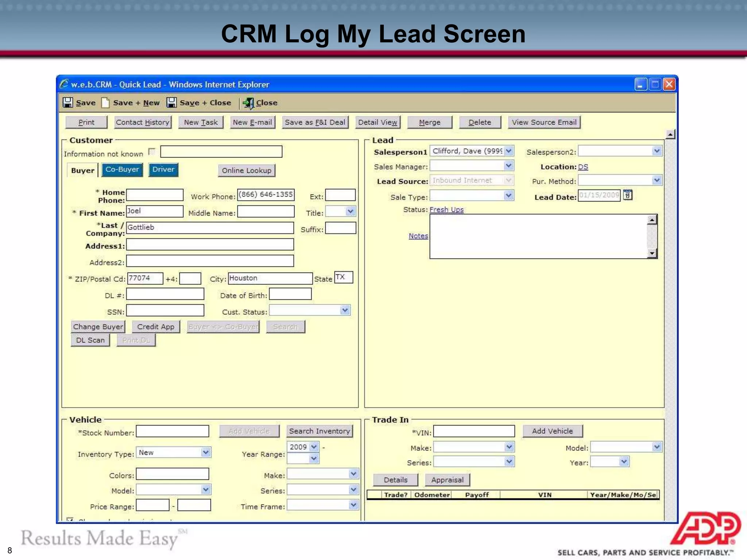Click the Delete button
This screenshot has height=560, width=747.
tap(480, 122)
